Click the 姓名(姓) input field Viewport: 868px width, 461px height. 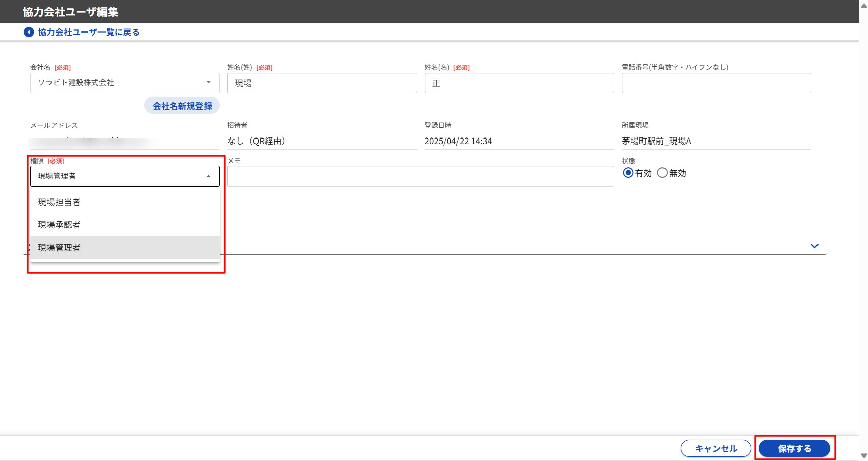[x=322, y=83]
